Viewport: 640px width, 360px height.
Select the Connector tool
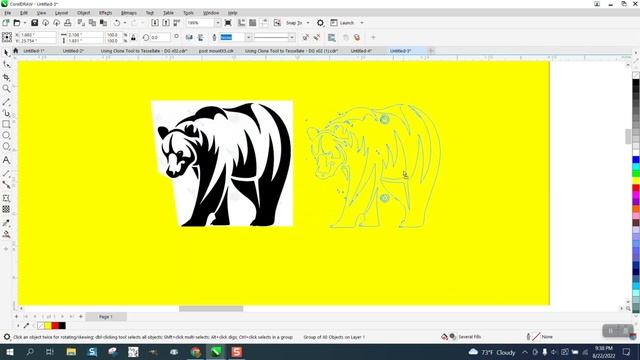pyautogui.click(x=6, y=185)
